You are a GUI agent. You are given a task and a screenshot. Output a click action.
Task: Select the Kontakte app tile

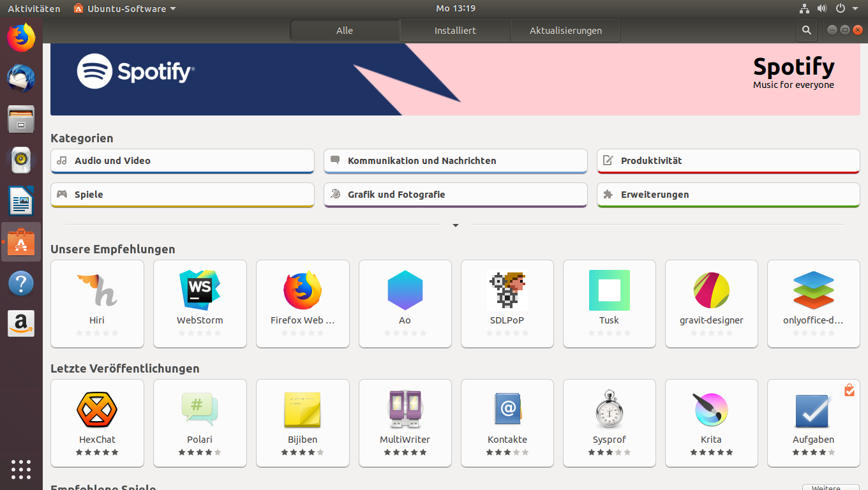point(507,423)
